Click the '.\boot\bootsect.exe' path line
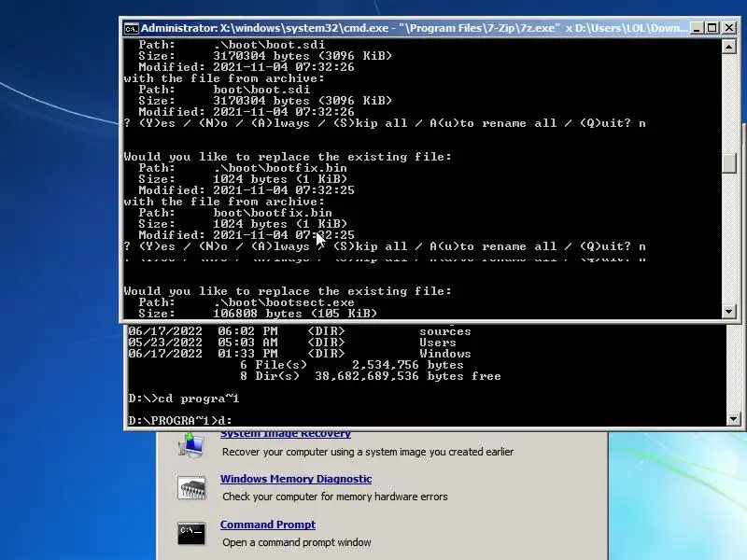Image resolution: width=747 pixels, height=560 pixels. [247, 302]
